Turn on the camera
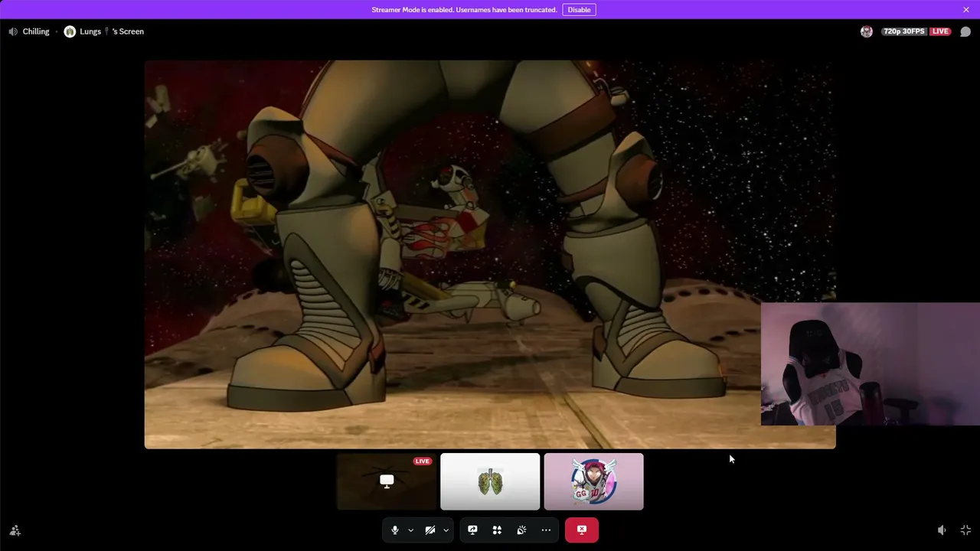 tap(430, 530)
